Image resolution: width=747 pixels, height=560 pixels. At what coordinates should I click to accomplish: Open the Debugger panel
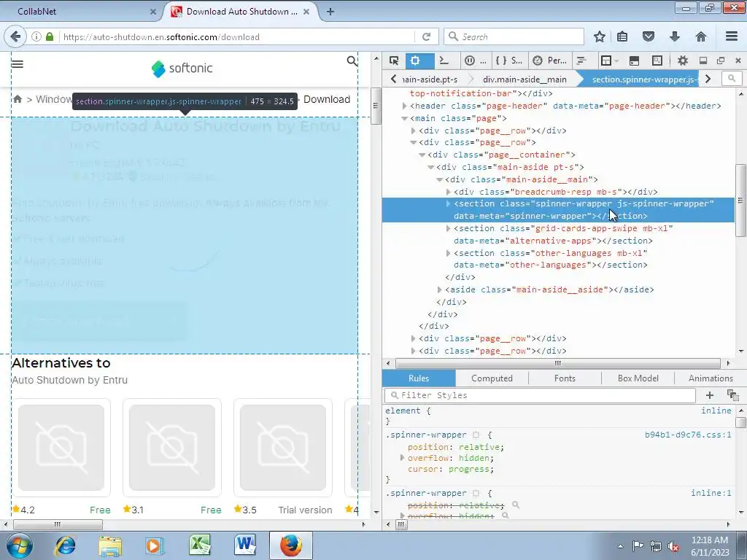pos(476,61)
